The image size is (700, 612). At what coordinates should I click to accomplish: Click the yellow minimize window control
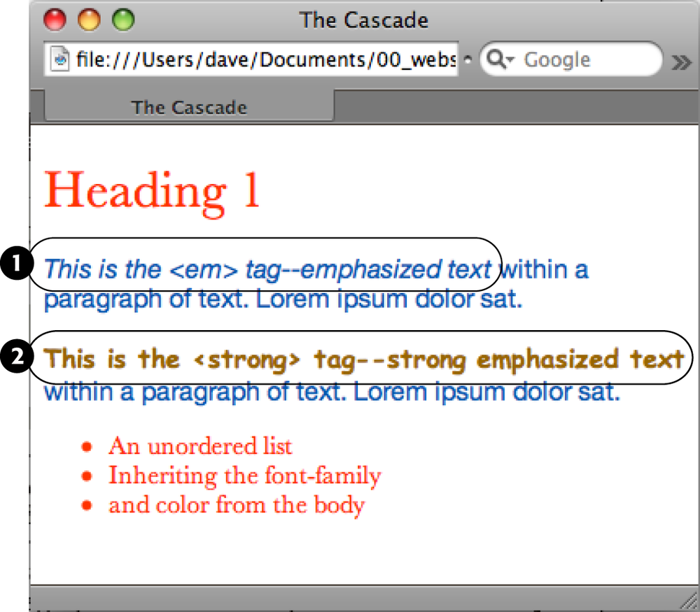pos(88,20)
